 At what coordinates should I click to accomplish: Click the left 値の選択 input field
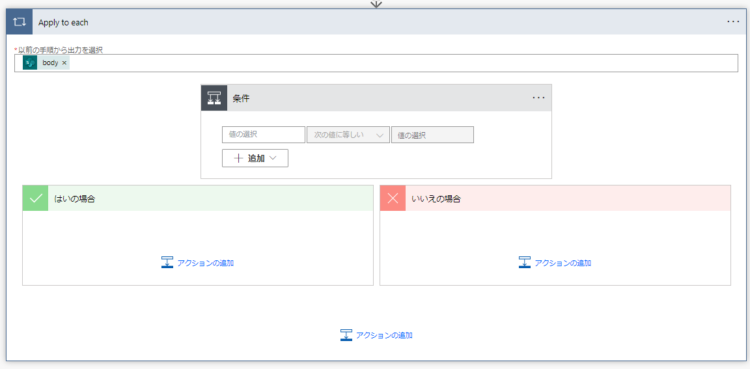tap(263, 134)
